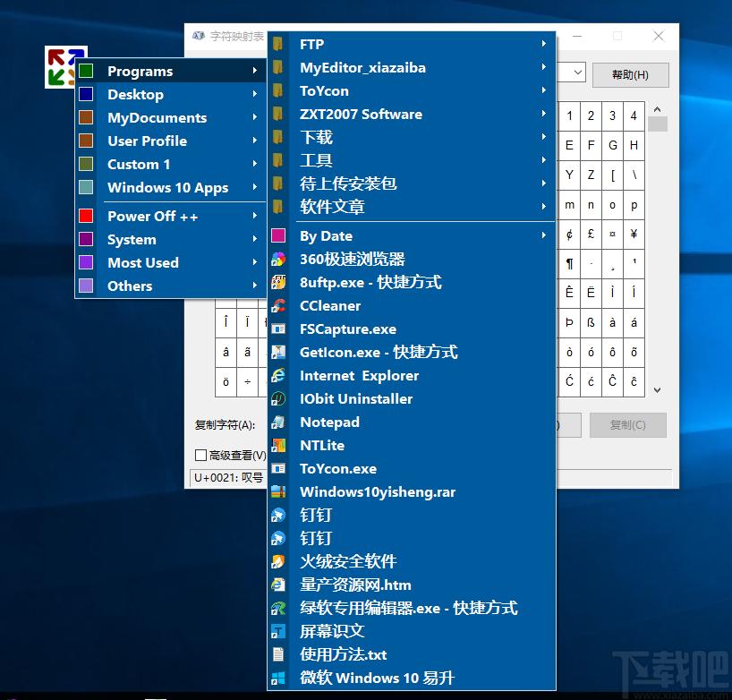Open the Most Used menu entry
The image size is (732, 700).
point(171,262)
